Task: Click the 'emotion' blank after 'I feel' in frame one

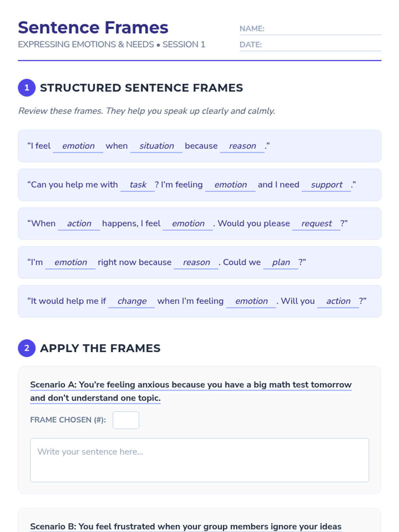Action: (x=78, y=146)
